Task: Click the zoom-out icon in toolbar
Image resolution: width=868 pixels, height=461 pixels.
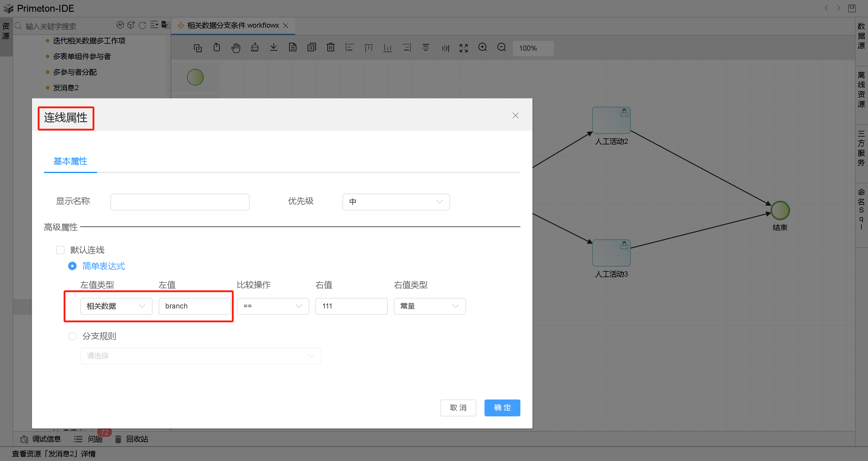Action: (502, 48)
